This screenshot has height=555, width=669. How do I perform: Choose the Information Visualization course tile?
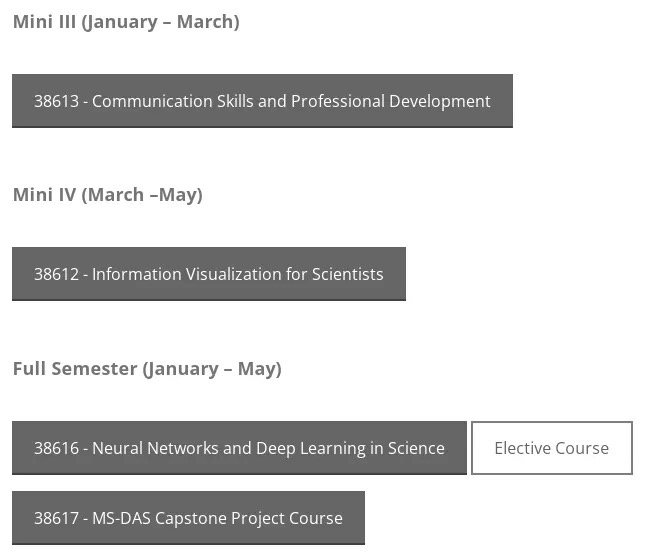tap(209, 274)
